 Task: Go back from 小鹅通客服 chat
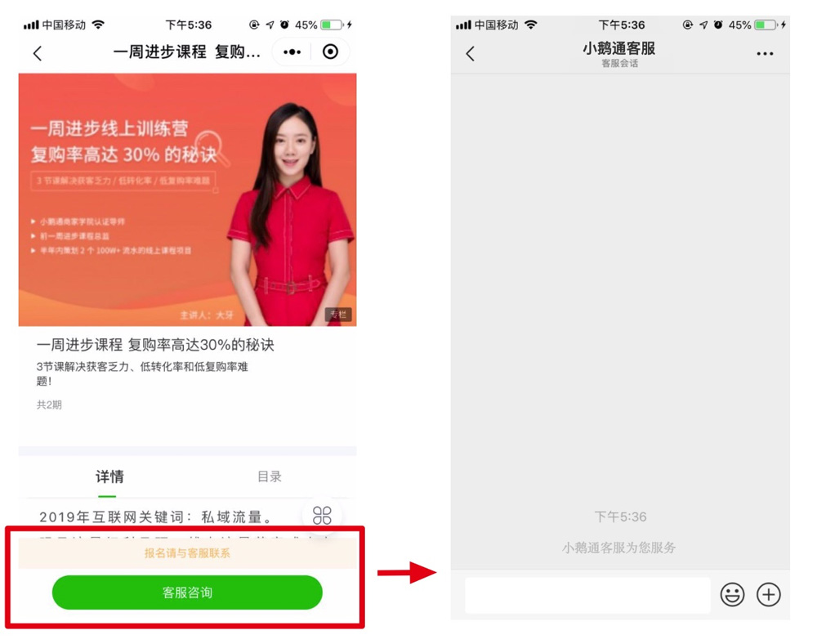470,53
